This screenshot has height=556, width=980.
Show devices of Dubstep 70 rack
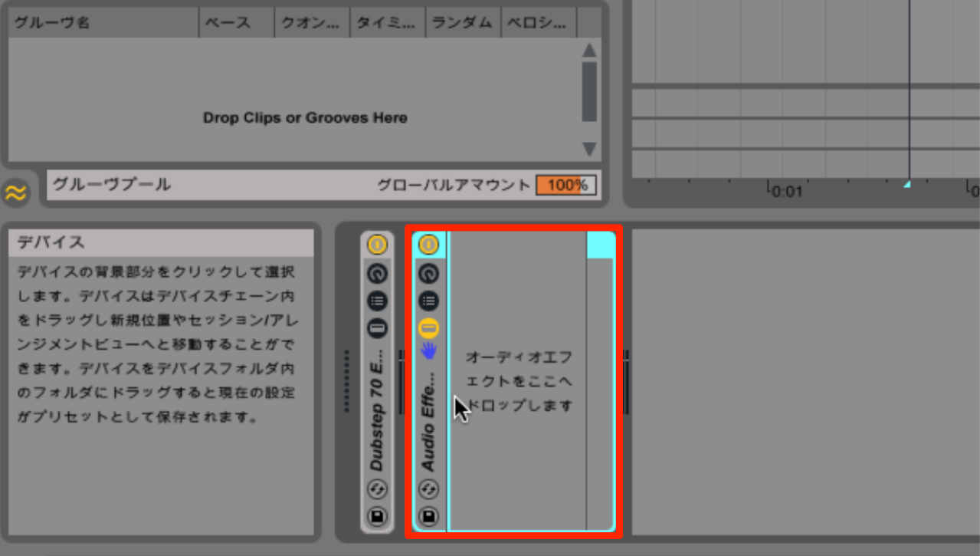tap(377, 329)
